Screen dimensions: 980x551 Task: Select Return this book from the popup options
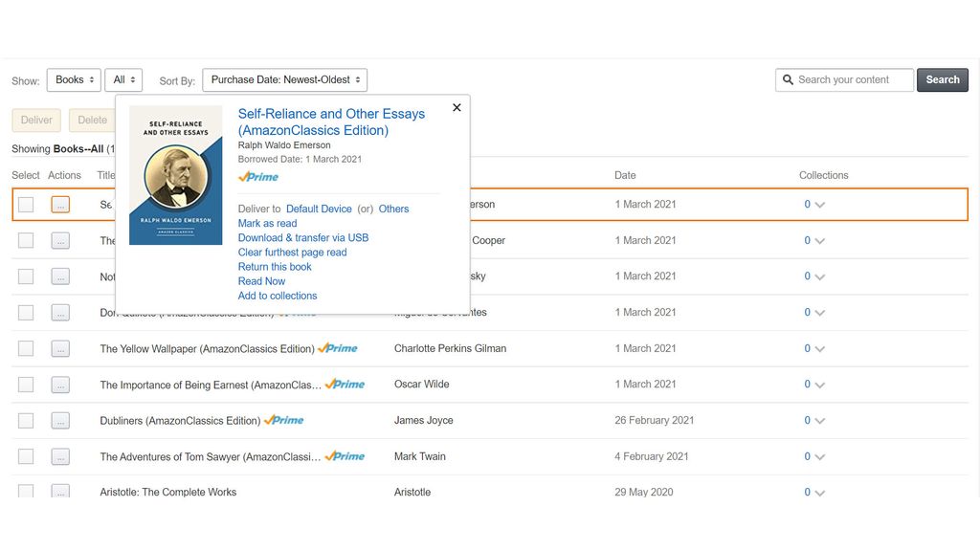click(275, 266)
